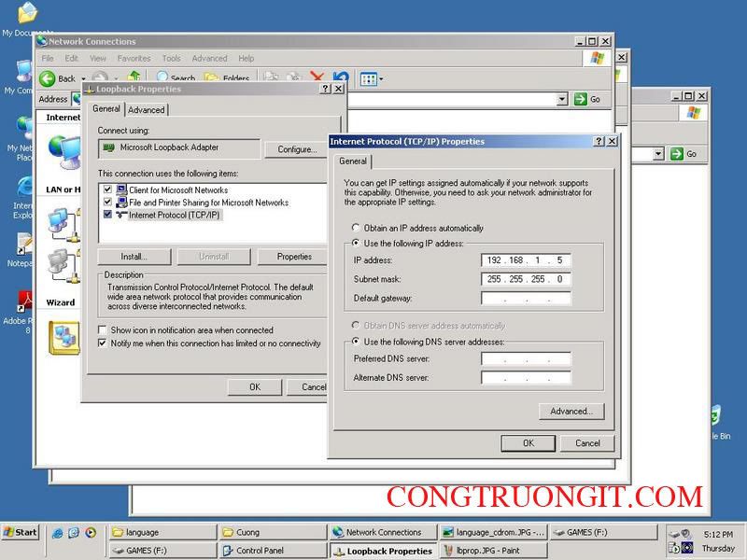The image size is (747, 560).
Task: Open the Start menu
Action: [20, 532]
